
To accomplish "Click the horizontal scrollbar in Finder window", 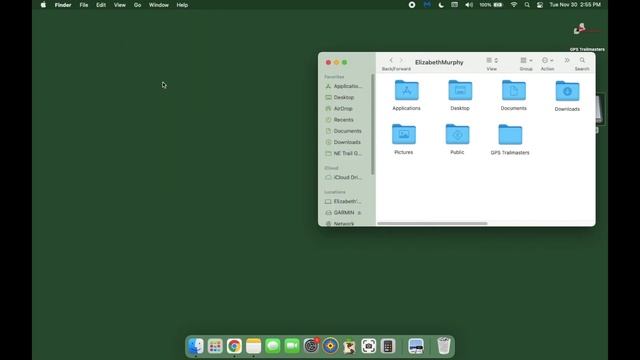I will [x=432, y=223].
